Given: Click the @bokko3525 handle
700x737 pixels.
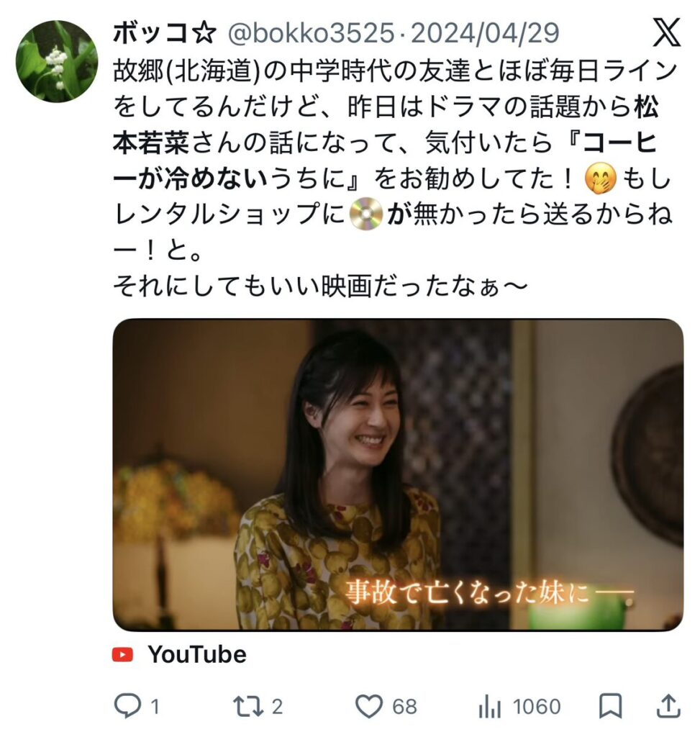Looking at the screenshot, I should [311, 33].
